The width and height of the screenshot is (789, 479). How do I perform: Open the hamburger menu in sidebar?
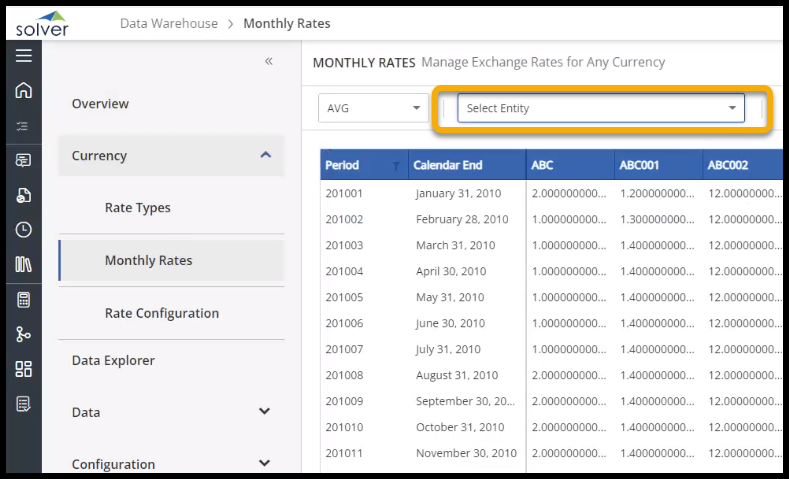pyautogui.click(x=23, y=56)
